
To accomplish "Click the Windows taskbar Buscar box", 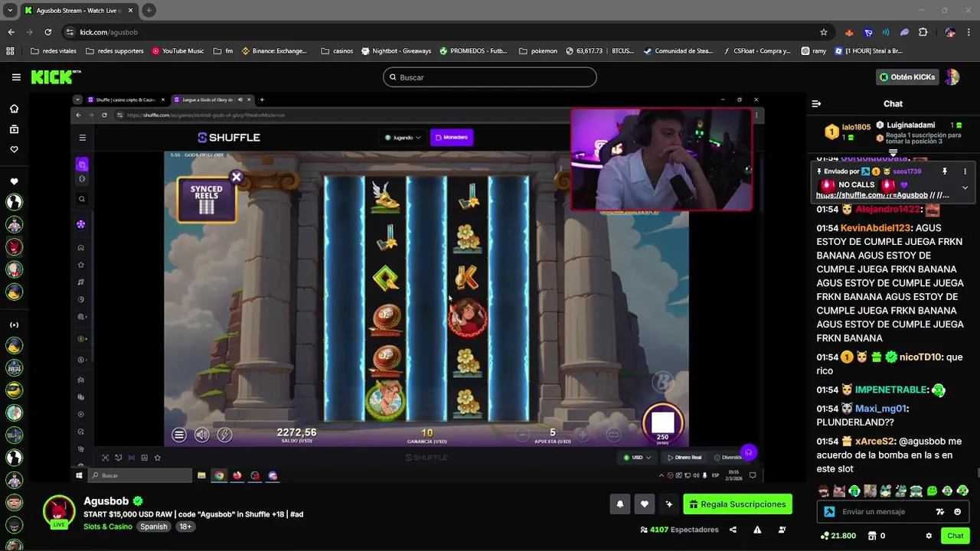I will (x=140, y=475).
